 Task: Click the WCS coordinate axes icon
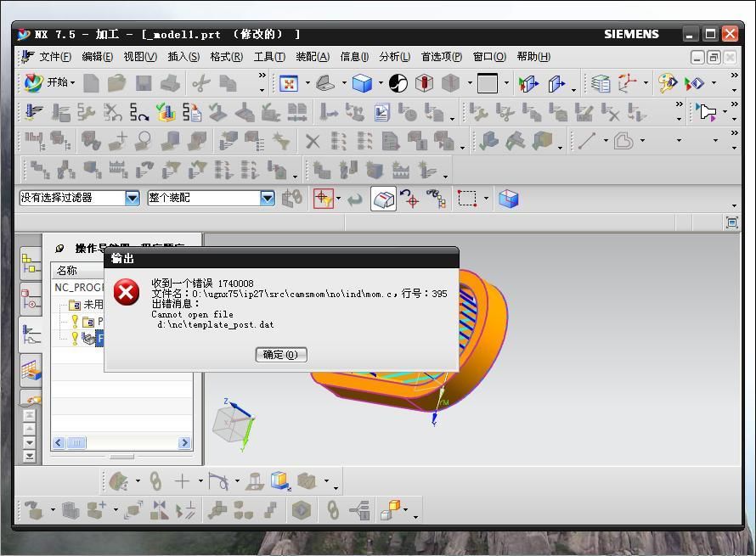click(629, 83)
